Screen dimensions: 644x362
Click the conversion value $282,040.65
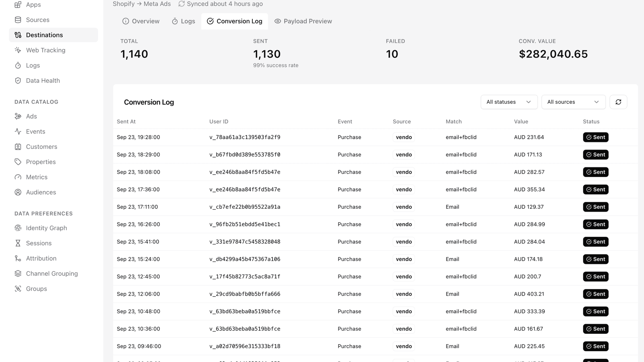click(553, 54)
